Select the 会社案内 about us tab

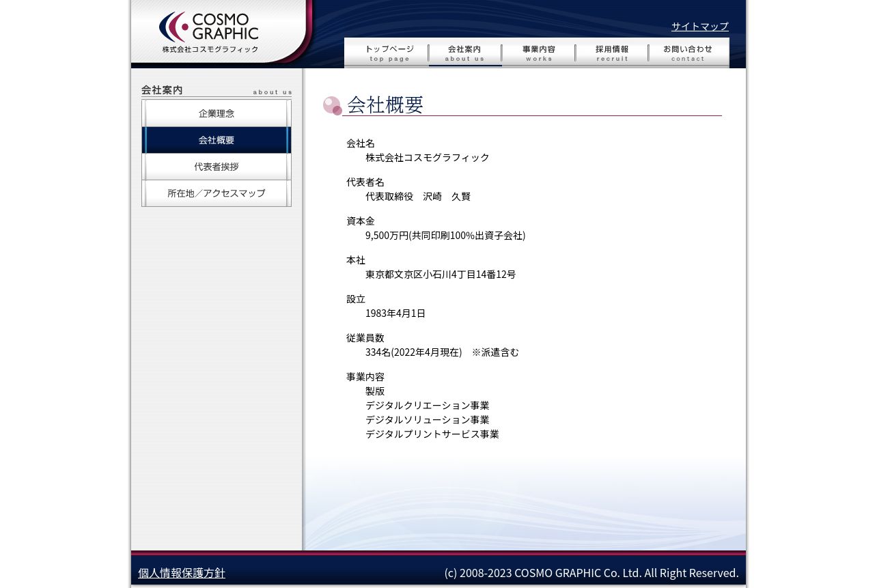pos(465,53)
